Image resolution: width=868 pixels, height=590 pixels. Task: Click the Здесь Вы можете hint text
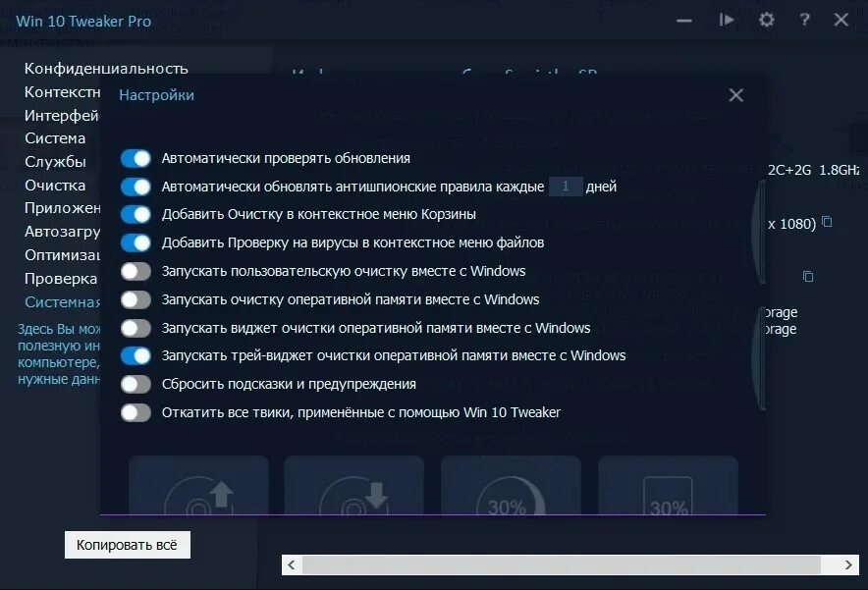point(59,354)
